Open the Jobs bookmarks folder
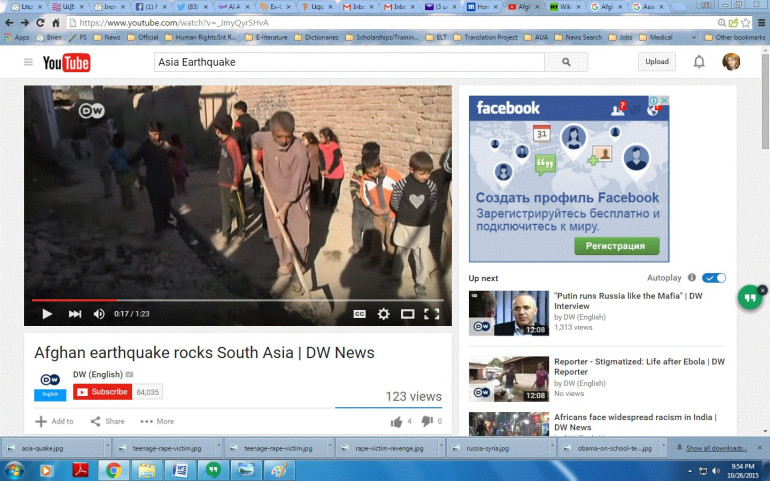This screenshot has width=770, height=481. click(x=621, y=37)
